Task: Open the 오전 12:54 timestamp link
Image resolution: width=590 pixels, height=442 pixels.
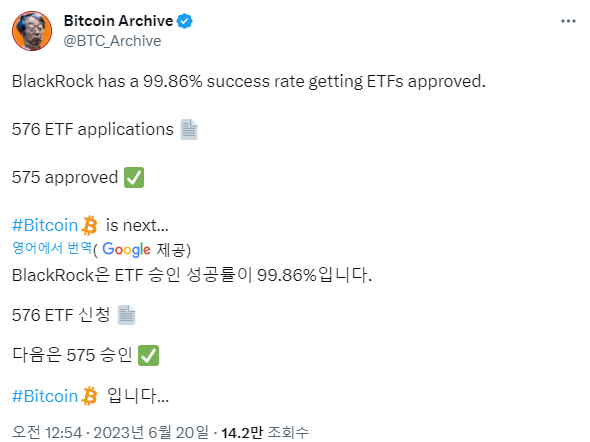Action: click(47, 432)
